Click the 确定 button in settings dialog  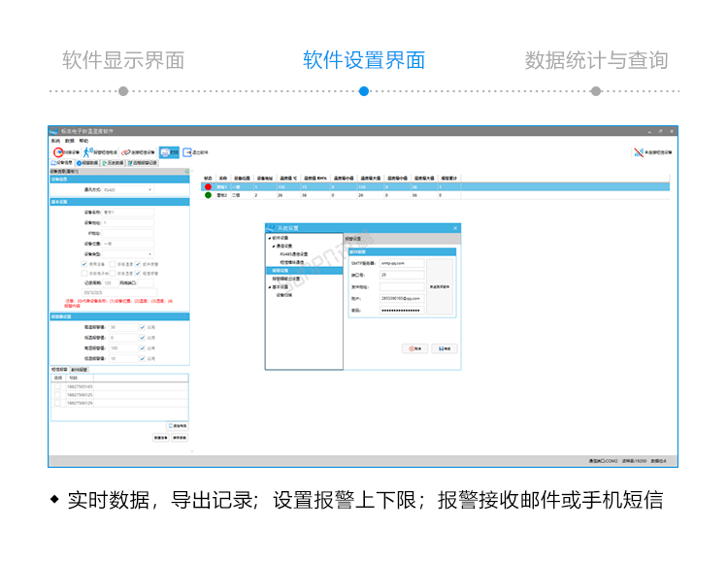[x=444, y=347]
